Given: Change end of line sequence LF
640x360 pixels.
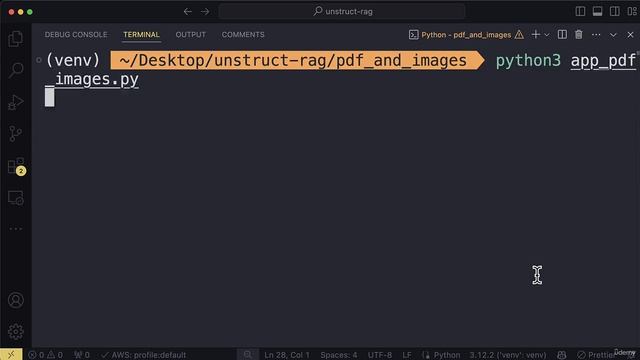Looking at the screenshot, I should [x=407, y=355].
